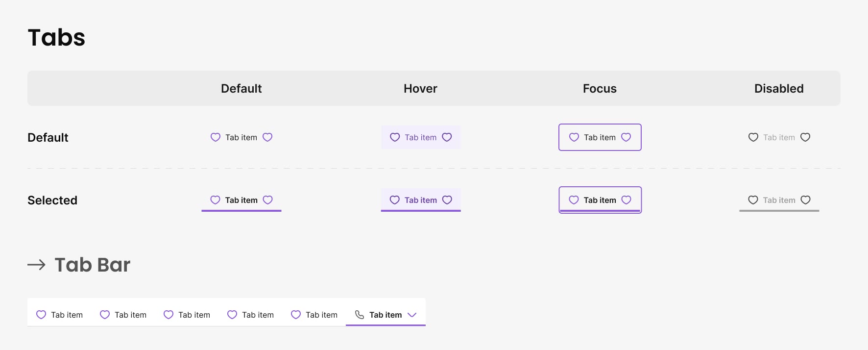
Task: Click heart icon of fourth Tab Bar tab
Action: 232,315
